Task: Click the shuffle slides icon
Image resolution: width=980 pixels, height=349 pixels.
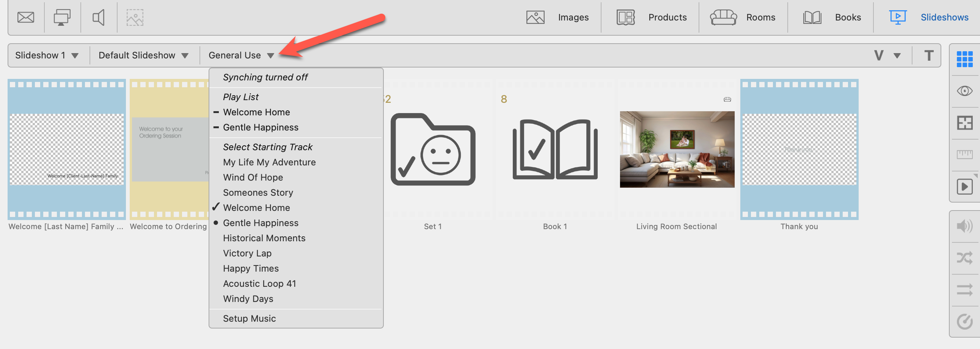Action: pos(964,258)
